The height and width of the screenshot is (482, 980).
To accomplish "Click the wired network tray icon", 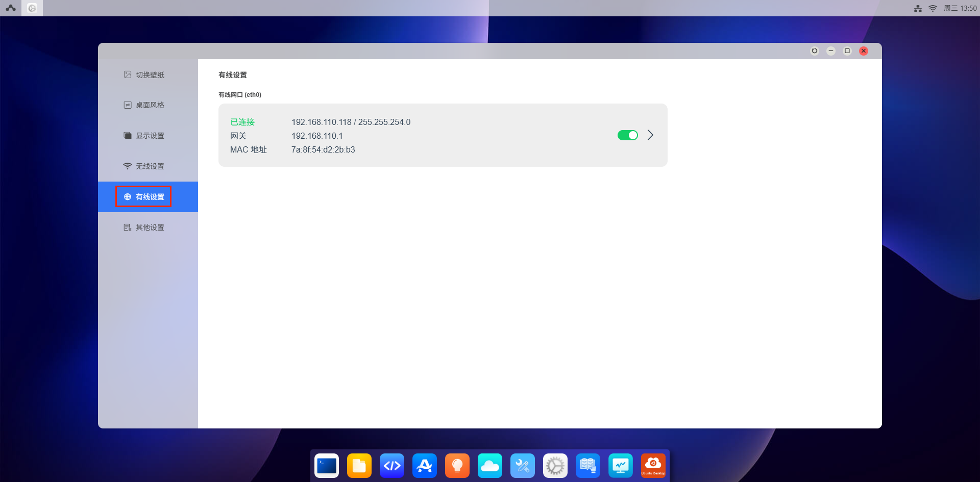I will pyautogui.click(x=918, y=9).
